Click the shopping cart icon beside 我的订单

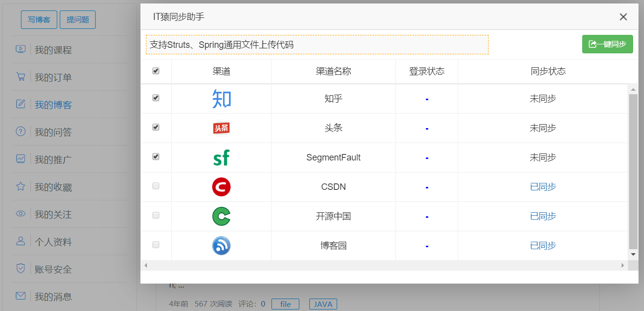(20, 77)
